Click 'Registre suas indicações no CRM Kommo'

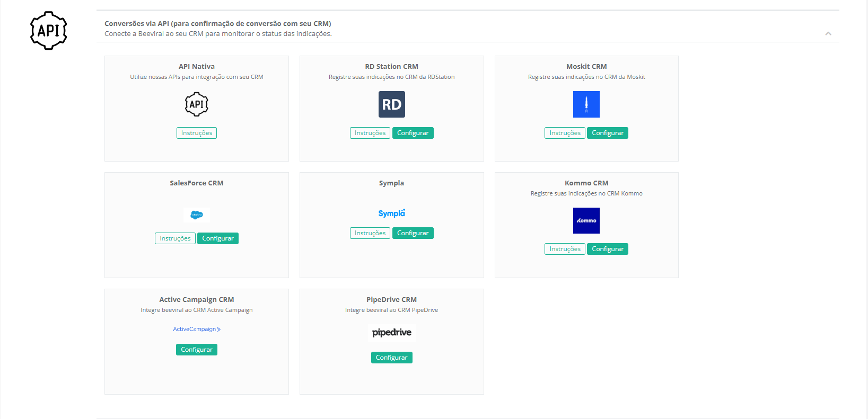point(586,193)
